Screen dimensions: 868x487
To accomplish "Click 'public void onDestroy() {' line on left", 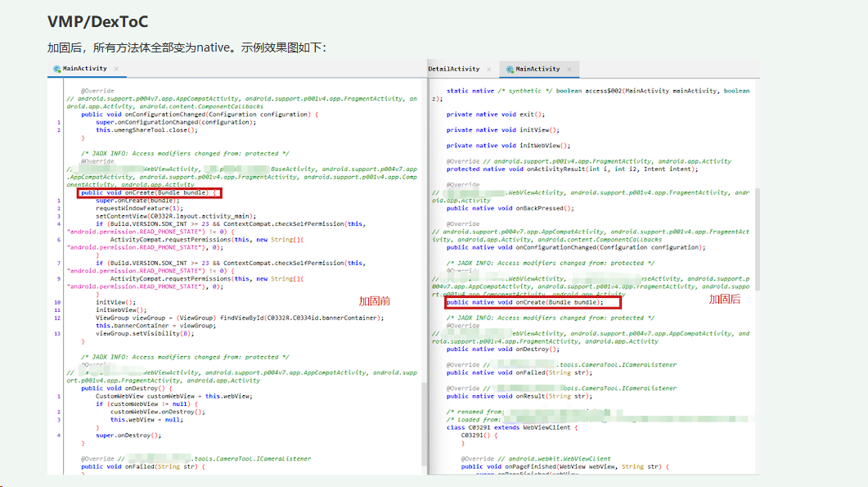I will pos(127,389).
